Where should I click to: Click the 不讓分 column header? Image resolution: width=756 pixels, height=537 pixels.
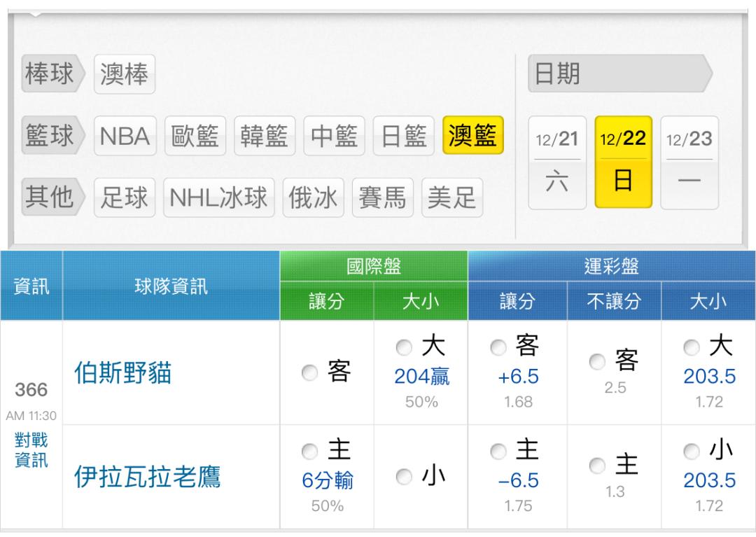[615, 301]
